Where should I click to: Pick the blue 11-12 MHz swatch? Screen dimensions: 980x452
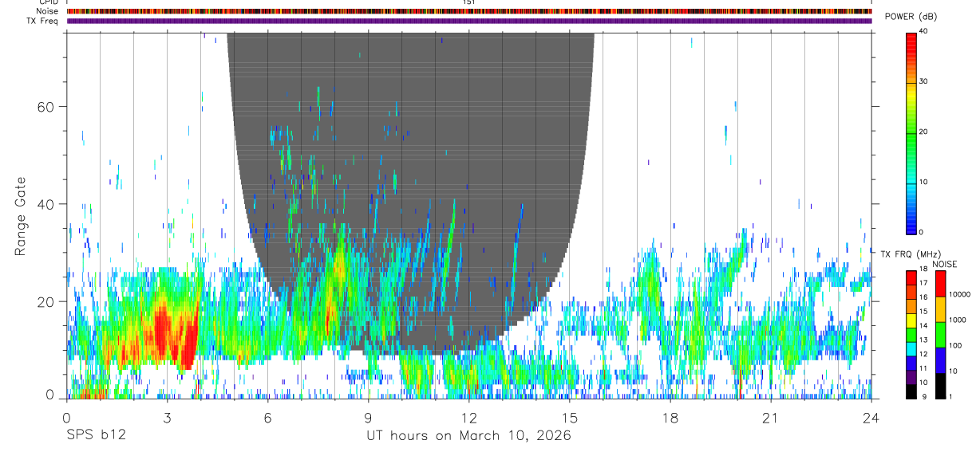[911, 363]
